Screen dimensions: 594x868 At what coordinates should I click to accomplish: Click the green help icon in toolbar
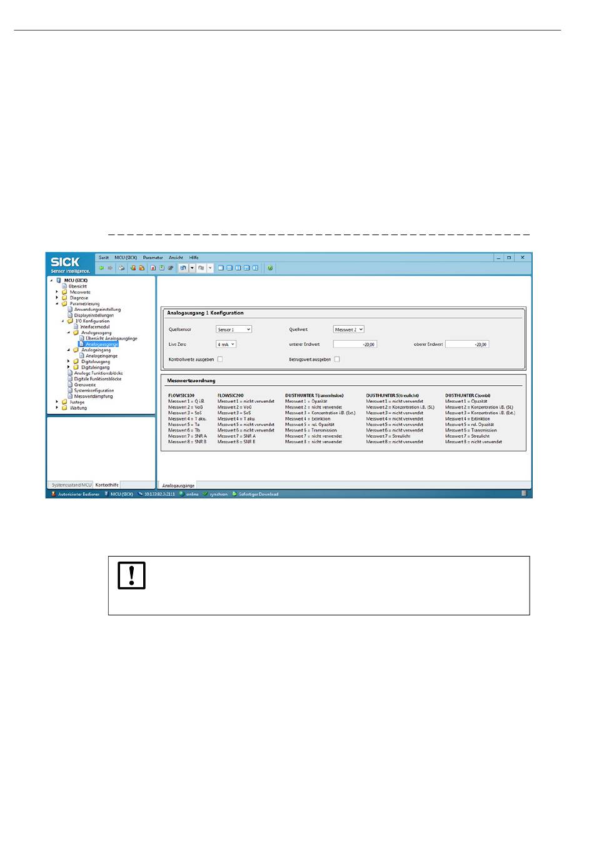270,268
